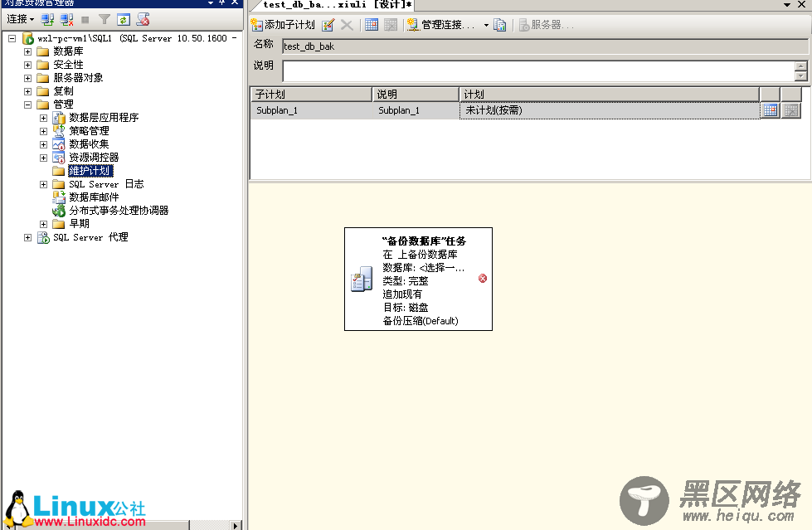Collapse the wxl-pc-vm1\SQL1 server node
Screen dimensions: 812x530
coord(12,38)
